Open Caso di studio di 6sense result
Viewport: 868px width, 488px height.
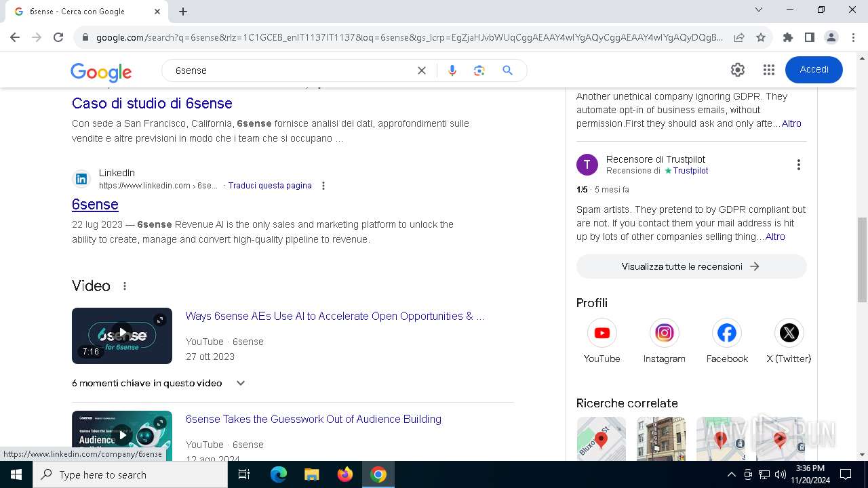(152, 103)
